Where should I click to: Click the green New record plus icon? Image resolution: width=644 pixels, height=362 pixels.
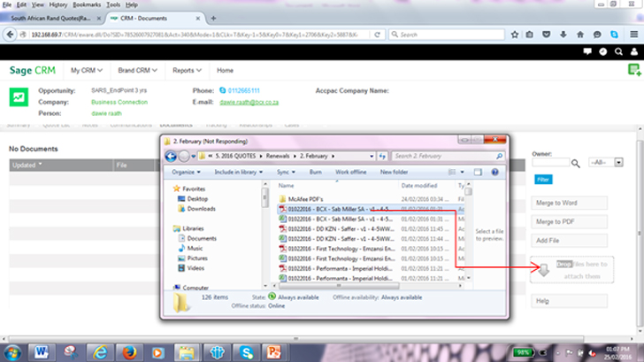pos(634,70)
